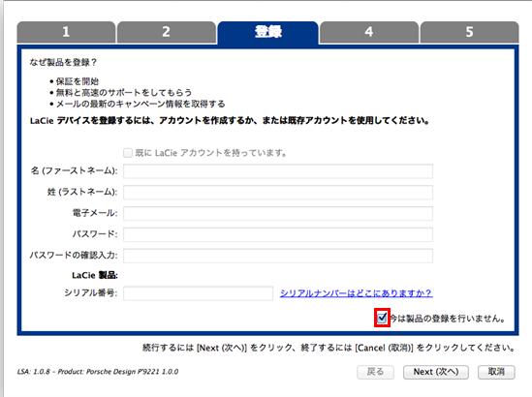Focus the email address field
This screenshot has width=532, height=397.
[278, 214]
